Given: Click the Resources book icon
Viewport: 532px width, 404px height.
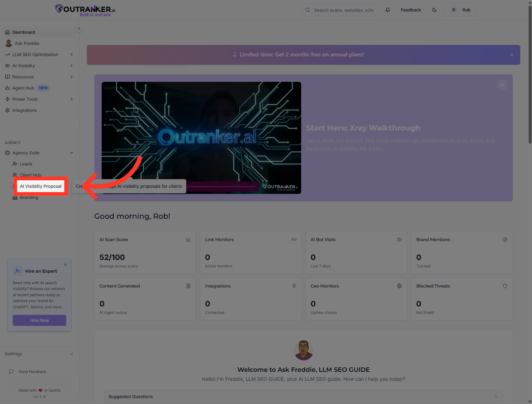Looking at the screenshot, I should point(7,77).
